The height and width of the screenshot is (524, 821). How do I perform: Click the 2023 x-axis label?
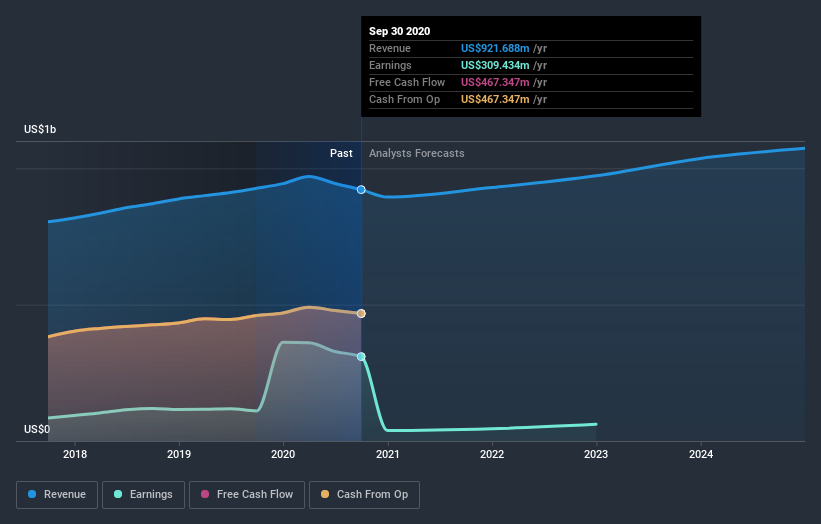click(x=596, y=454)
